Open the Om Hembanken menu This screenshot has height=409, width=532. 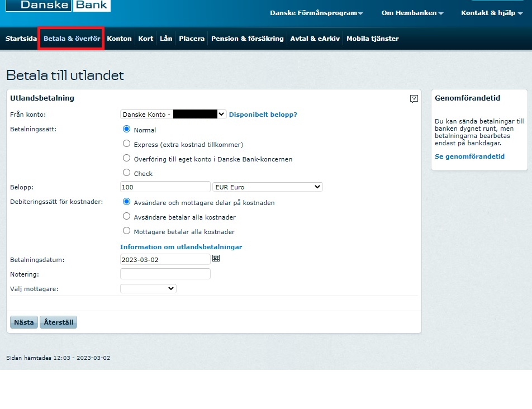coord(412,13)
